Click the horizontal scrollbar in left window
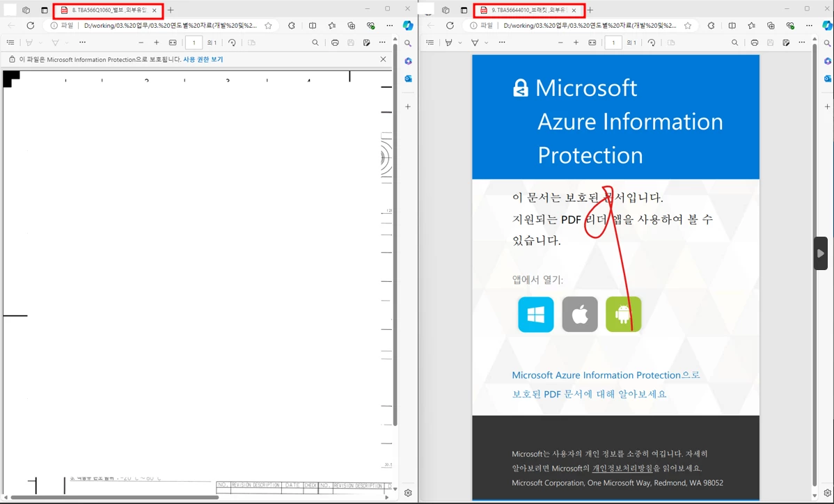Viewport: 834px width, 504px height. [114, 498]
